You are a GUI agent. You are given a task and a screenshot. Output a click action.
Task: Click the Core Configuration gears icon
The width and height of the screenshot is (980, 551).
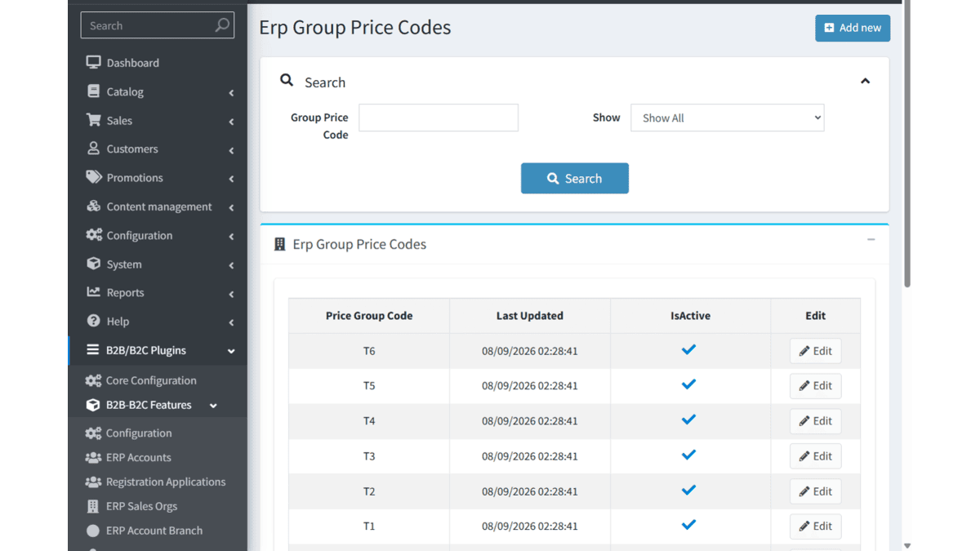pyautogui.click(x=93, y=380)
